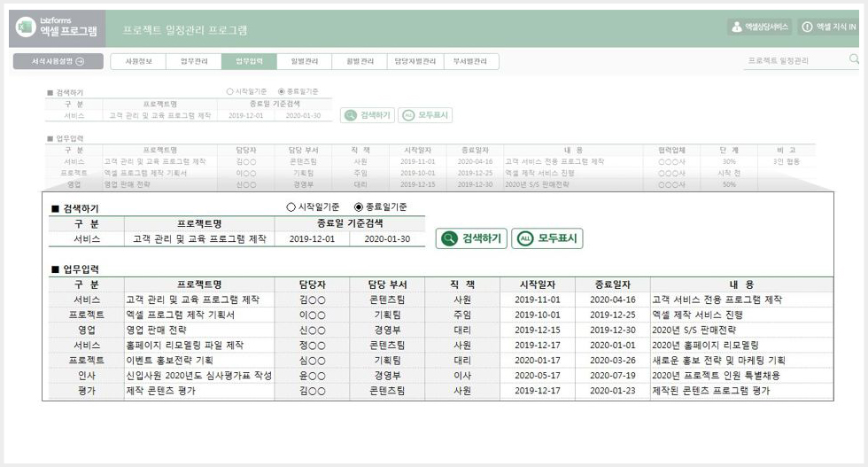Open the 업무관리 tab
This screenshot has height=467, width=868.
point(194,61)
